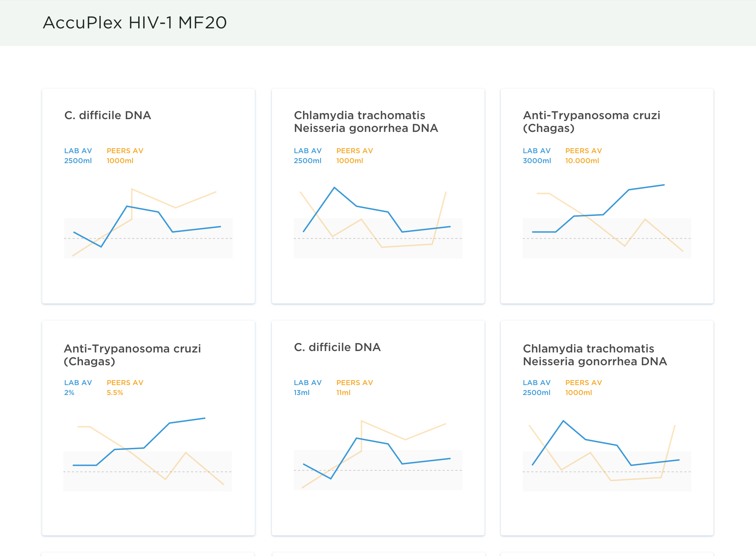Click the PEERS AV label above 5.5%
The image size is (756, 556).
tap(125, 383)
